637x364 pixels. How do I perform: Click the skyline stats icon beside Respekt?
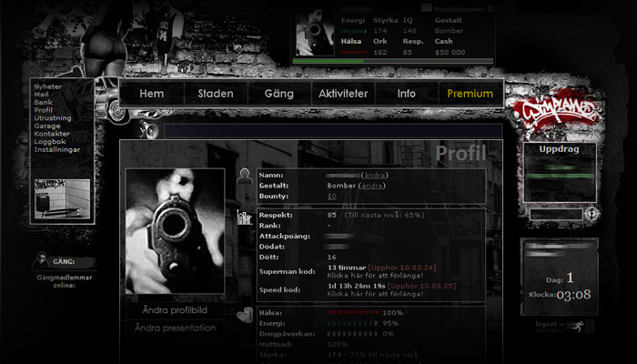tap(244, 217)
